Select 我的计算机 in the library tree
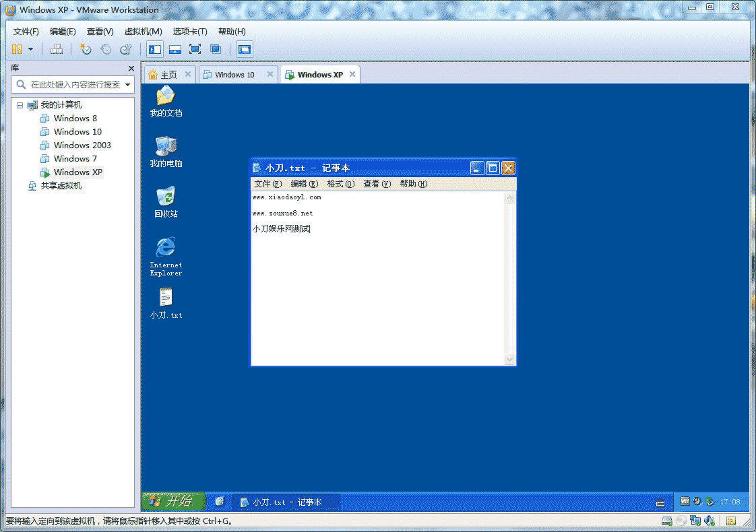This screenshot has height=532, width=756. click(61, 105)
